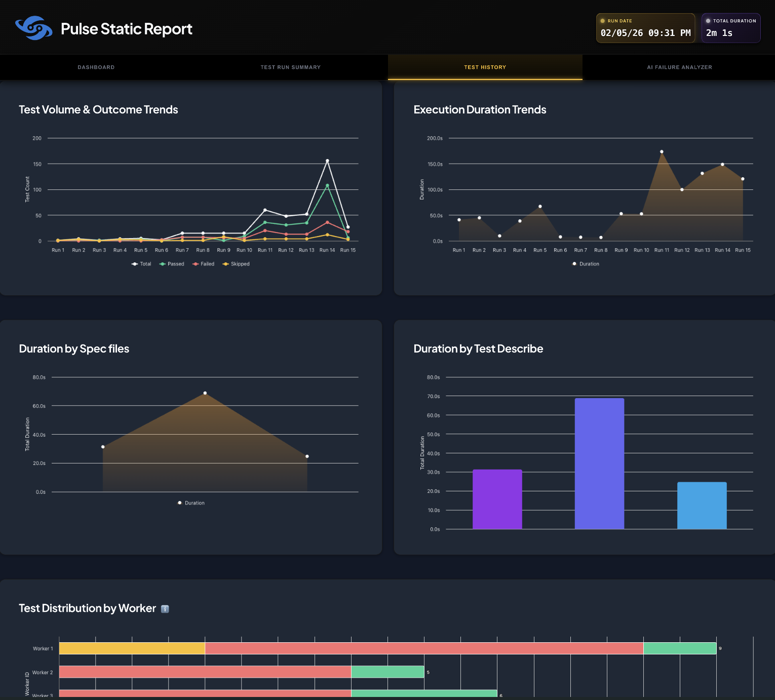775x700 pixels.
Task: Click the Pulse Static Report title
Action: [x=127, y=29]
